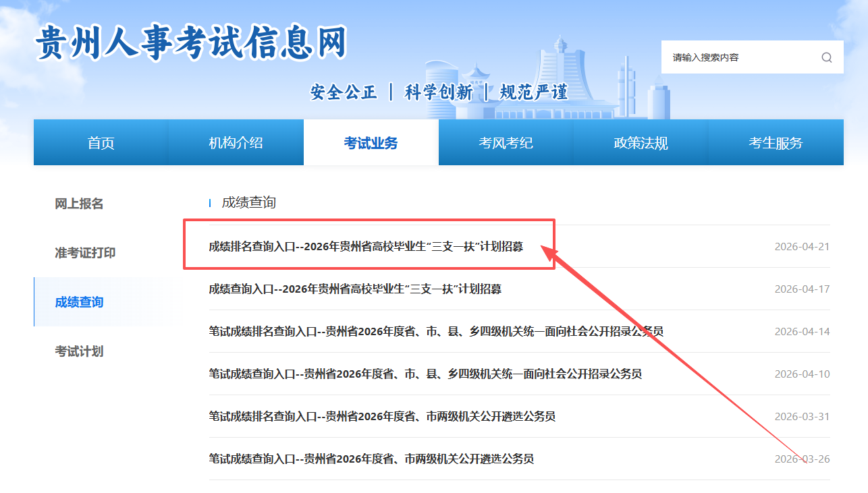Select 网上报名 in the sidebar
868x493 pixels.
pyautogui.click(x=79, y=204)
